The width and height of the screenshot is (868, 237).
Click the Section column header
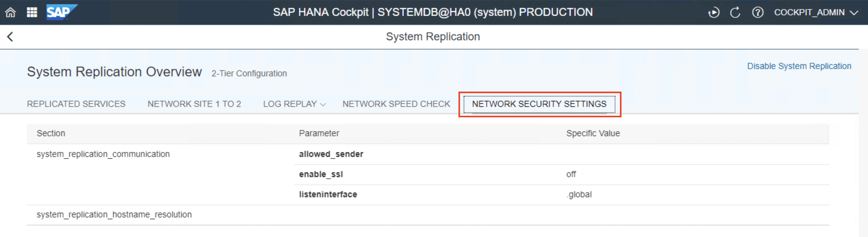[x=51, y=133]
